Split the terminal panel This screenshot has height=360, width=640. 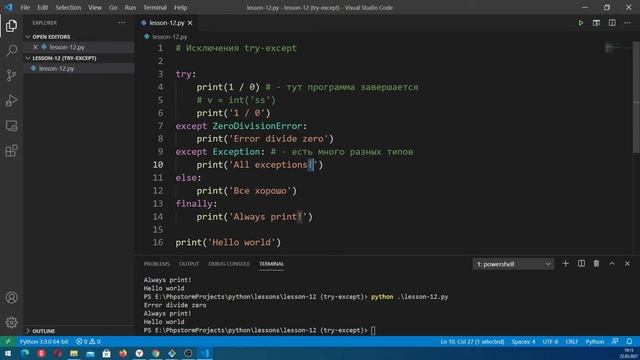click(581, 264)
